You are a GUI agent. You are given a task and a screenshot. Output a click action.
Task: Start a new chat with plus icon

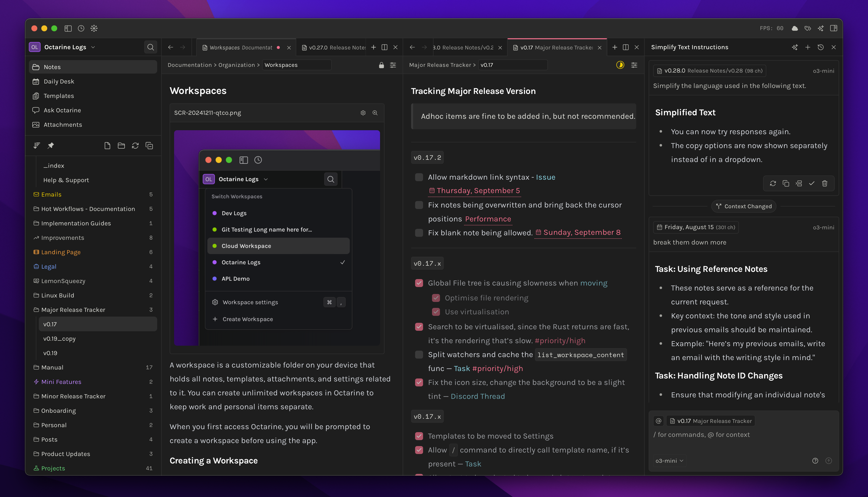coord(808,47)
